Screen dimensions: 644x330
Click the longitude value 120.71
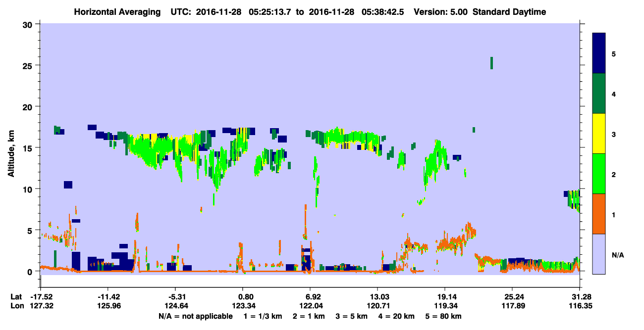point(377,306)
